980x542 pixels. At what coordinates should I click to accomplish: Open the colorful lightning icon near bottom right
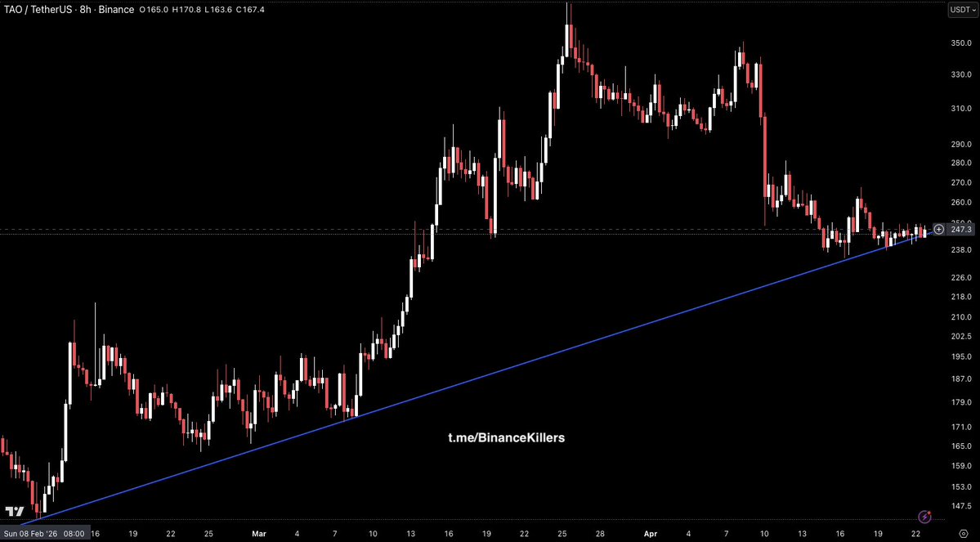(925, 516)
